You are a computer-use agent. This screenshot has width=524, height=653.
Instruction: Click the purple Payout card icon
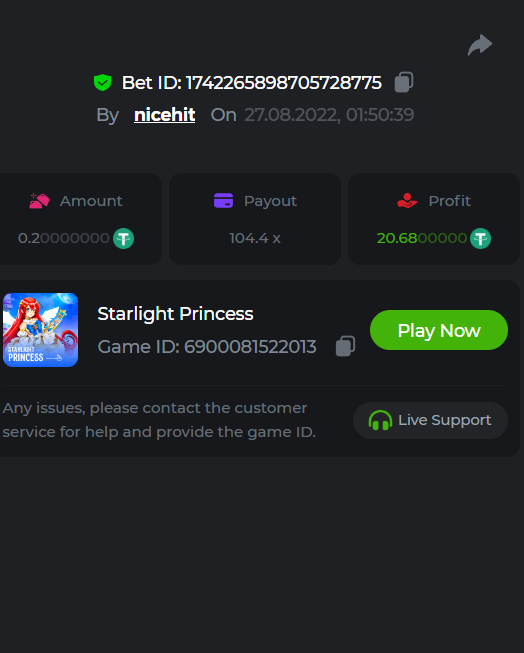tap(223, 200)
